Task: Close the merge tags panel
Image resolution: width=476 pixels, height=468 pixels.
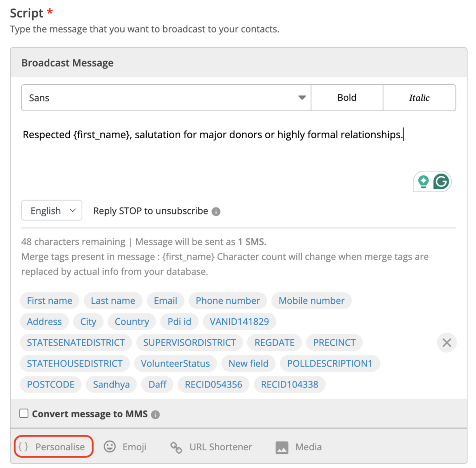Action: [x=447, y=343]
